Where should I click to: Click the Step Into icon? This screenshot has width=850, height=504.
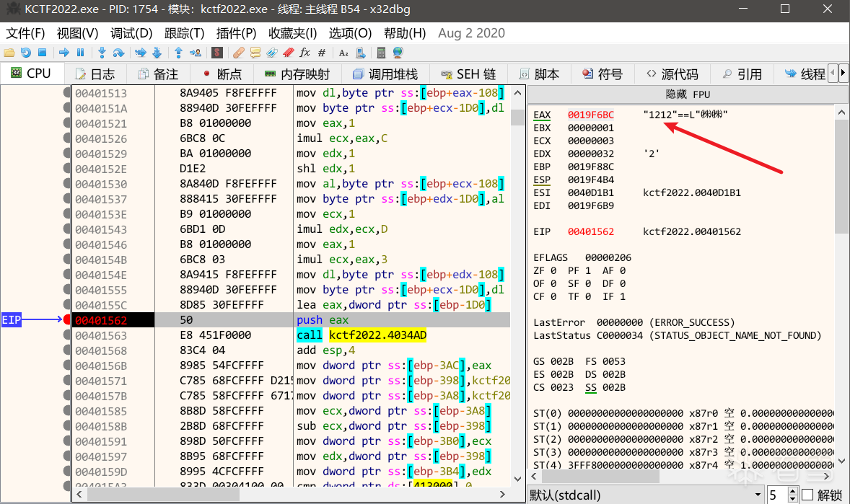coord(102,53)
